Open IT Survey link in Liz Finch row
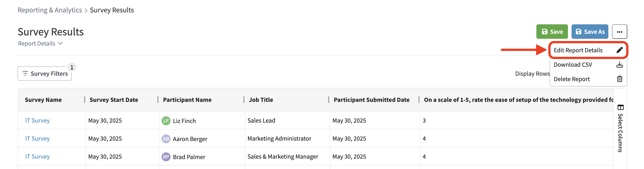 pos(37,121)
